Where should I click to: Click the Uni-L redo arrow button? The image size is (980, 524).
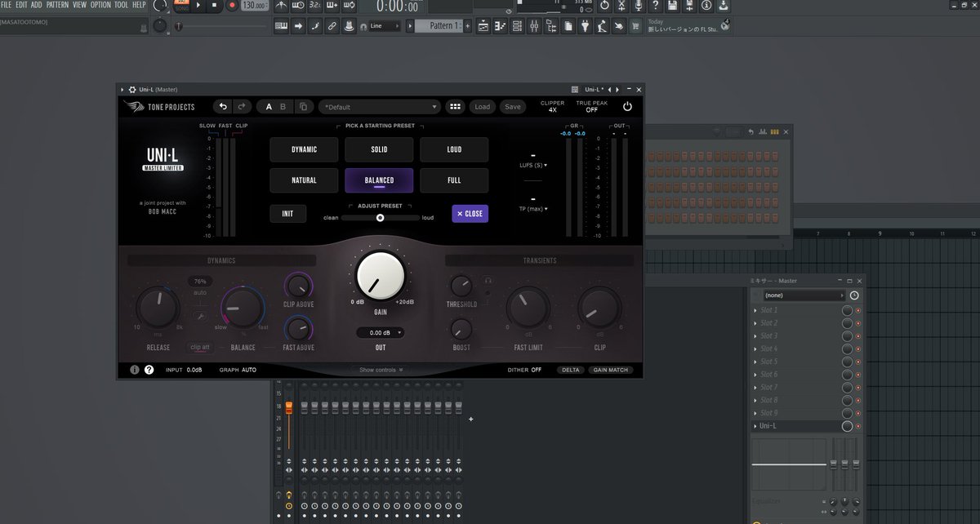pos(242,107)
